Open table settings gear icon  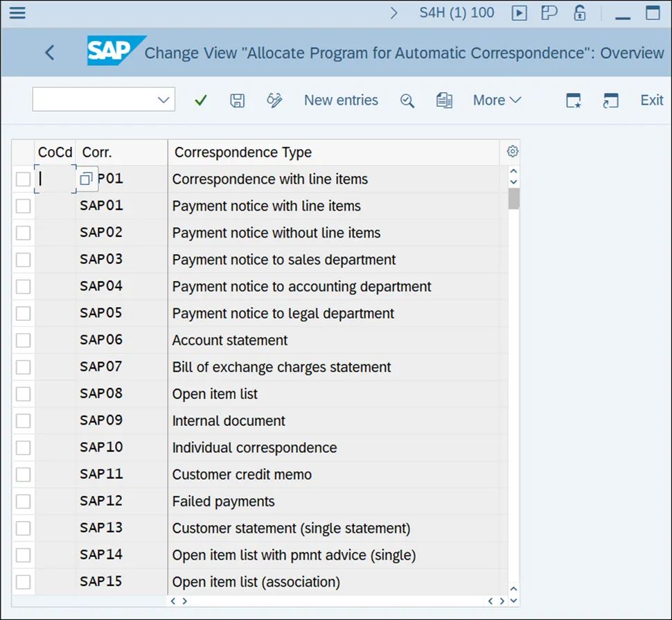pyautogui.click(x=513, y=152)
